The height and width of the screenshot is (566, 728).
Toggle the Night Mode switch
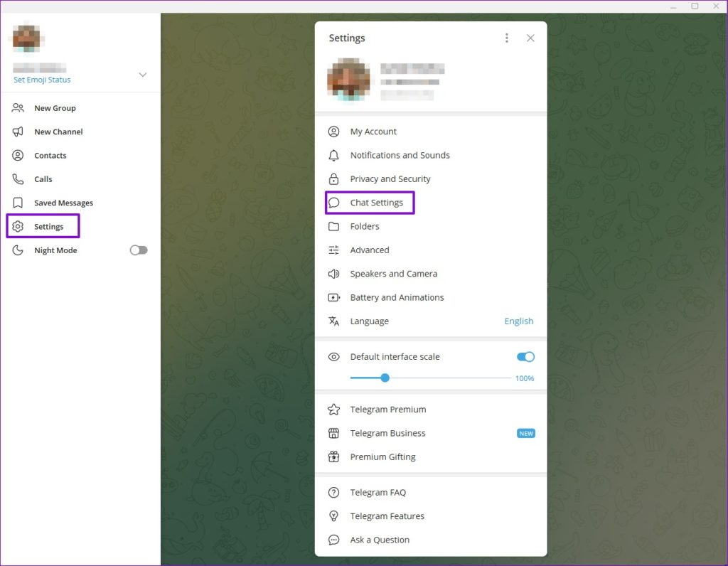click(x=139, y=250)
